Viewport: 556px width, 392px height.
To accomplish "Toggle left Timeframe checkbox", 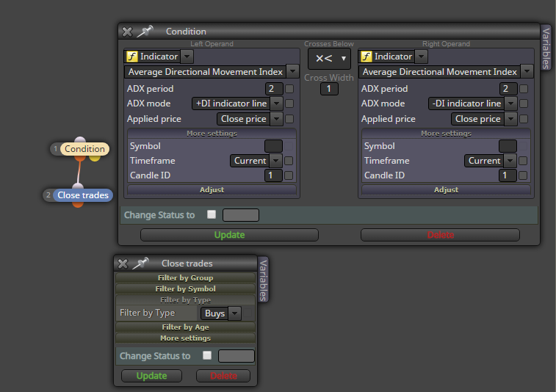I will coord(289,161).
